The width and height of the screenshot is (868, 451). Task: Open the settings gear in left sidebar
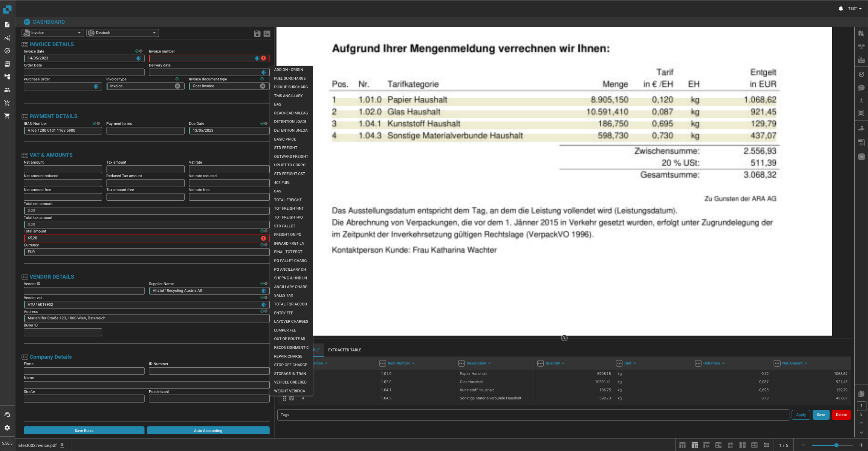7,428
